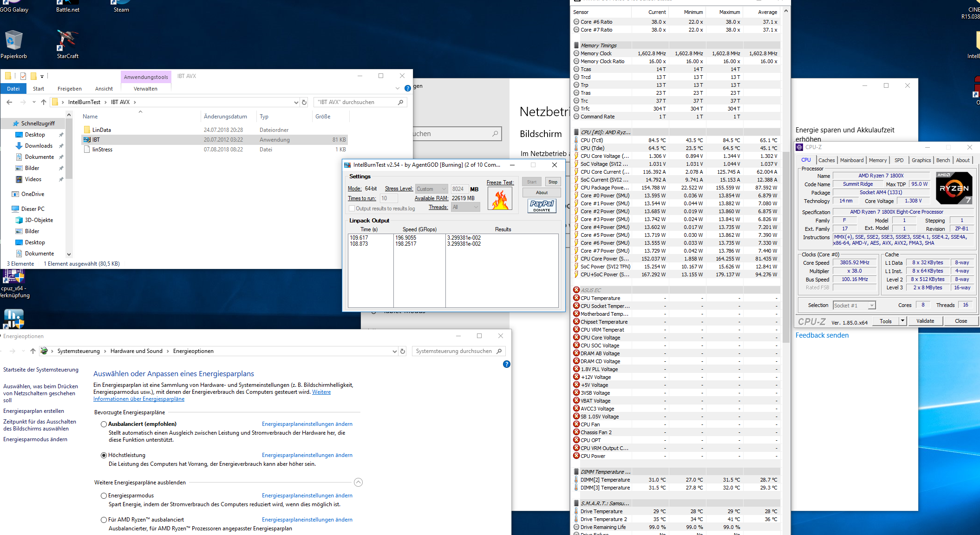The width and height of the screenshot is (980, 535).
Task: Open the Datei tab in Explorer
Action: tap(13, 89)
